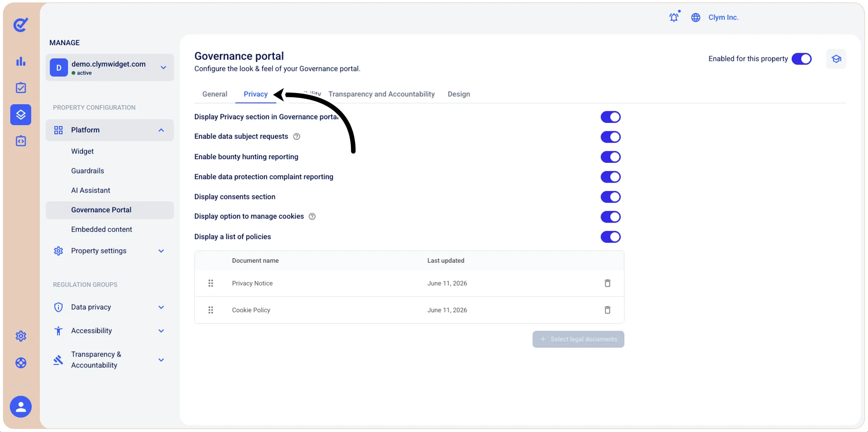
Task: Open the demo.clymwidget.com property dropdown
Action: click(x=110, y=67)
